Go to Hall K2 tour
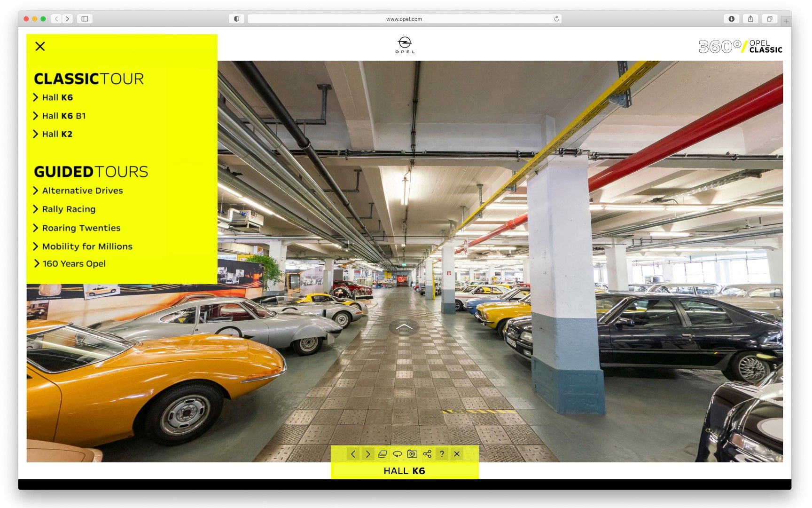This screenshot has width=812, height=508. pos(57,134)
